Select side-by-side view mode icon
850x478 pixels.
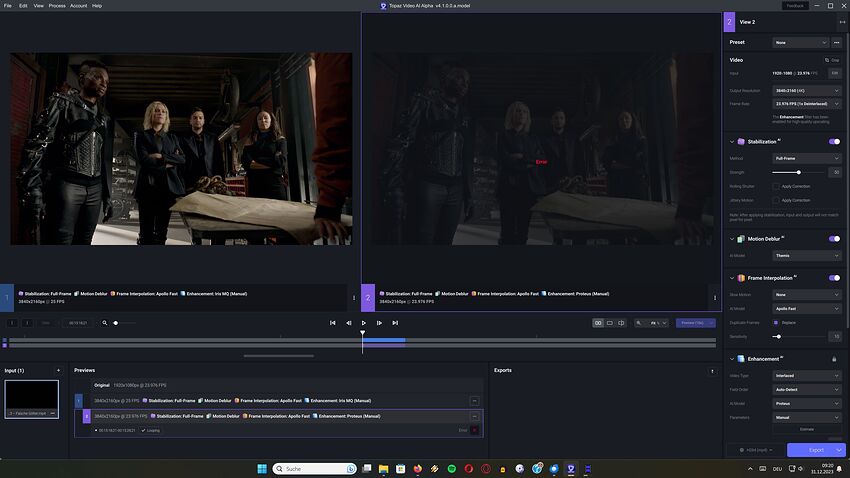coord(598,323)
